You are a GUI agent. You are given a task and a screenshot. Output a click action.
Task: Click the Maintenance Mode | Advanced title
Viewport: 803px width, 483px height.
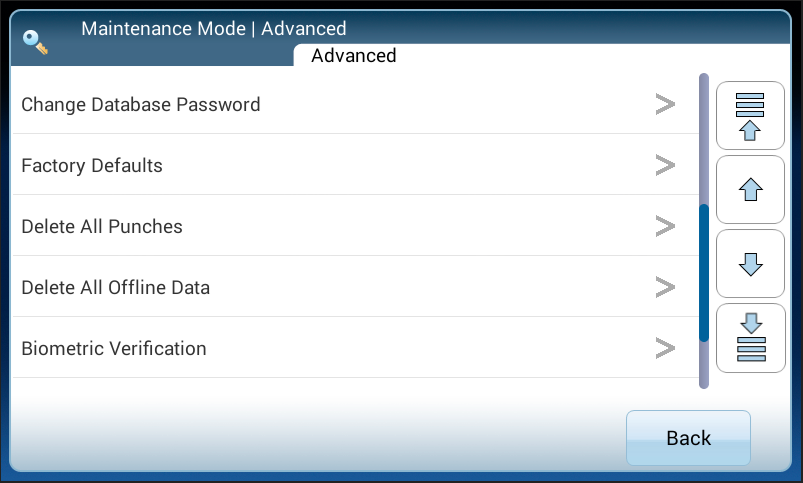pyautogui.click(x=214, y=28)
